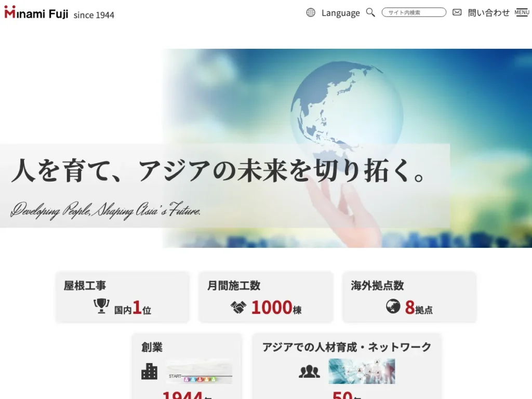Click the headline 人を育て、アジアの未来を切り拓く。
Viewport: 532px width, 399px height.
[x=218, y=170]
